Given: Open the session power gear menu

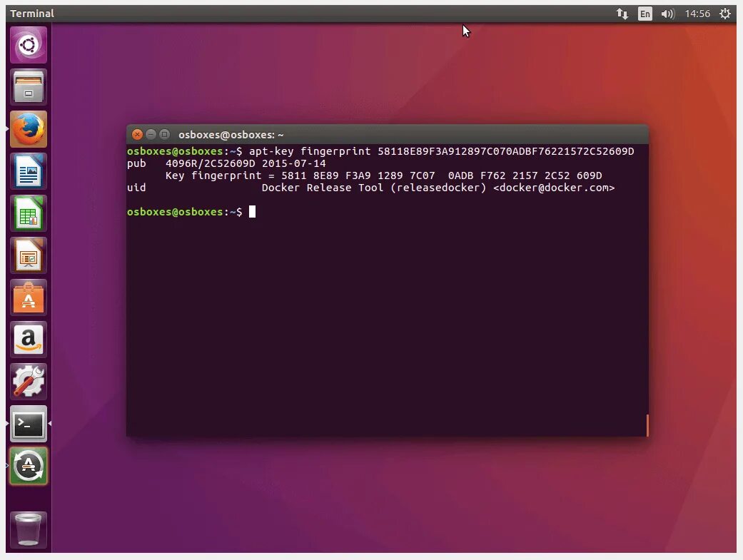Looking at the screenshot, I should (x=725, y=14).
